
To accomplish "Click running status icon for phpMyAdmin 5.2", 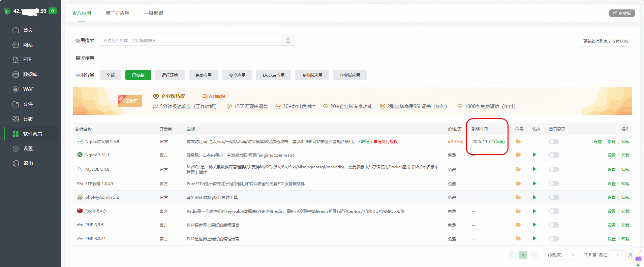I will coord(534,197).
